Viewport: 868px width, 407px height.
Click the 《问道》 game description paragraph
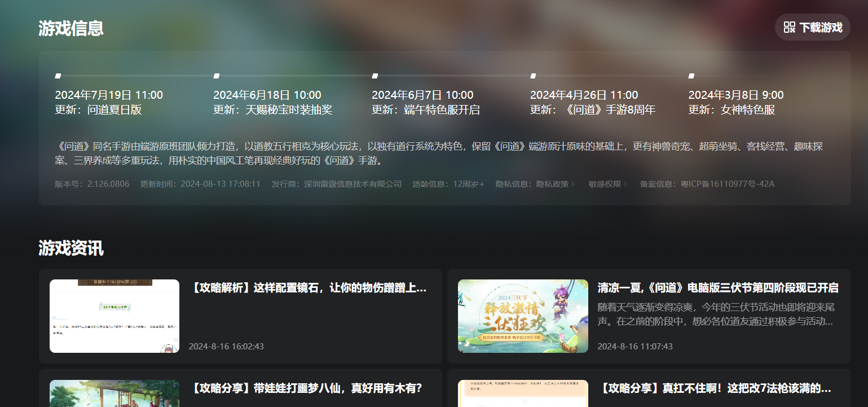(x=439, y=154)
